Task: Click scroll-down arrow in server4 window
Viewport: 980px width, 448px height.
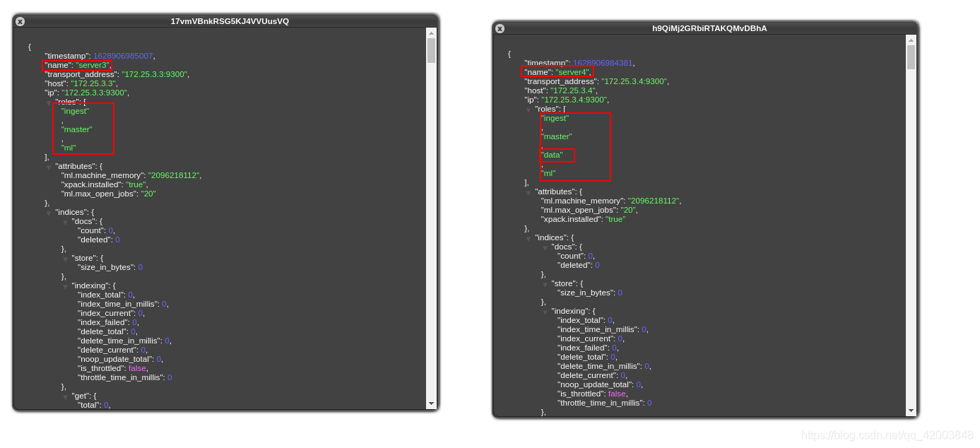Action: (911, 411)
